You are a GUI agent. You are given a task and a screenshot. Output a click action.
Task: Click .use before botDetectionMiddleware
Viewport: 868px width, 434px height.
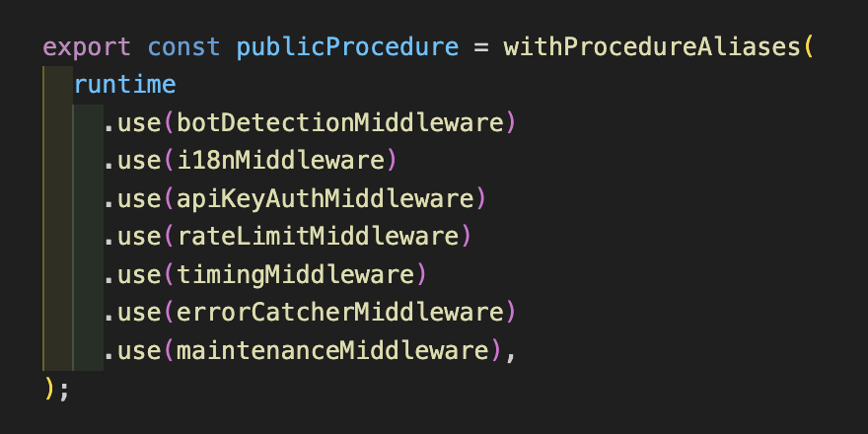coord(132,123)
